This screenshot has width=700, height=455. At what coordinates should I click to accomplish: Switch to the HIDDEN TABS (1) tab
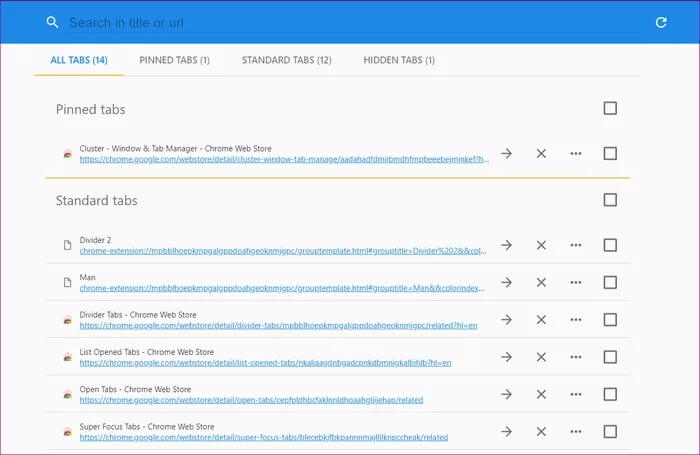pos(399,60)
